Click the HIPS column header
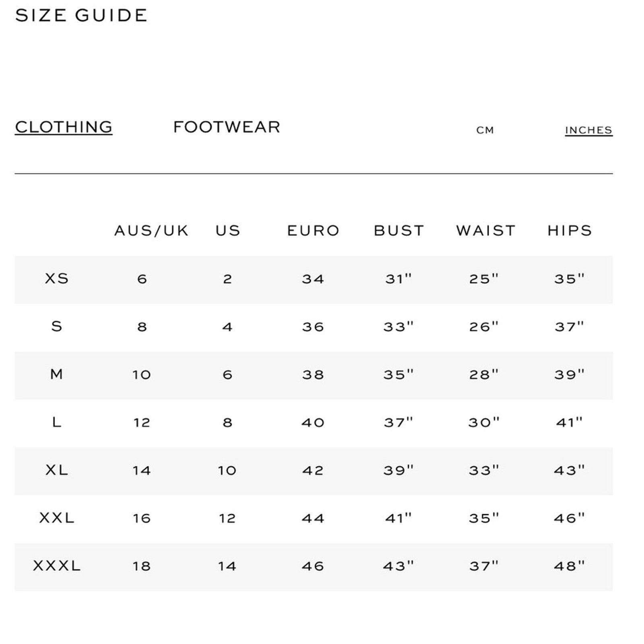644x644 pixels. coord(570,231)
